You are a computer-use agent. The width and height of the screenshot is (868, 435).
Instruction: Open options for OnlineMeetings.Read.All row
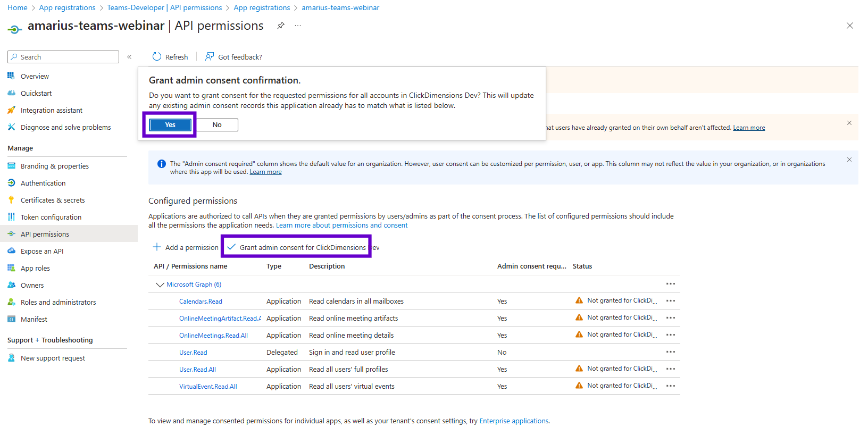(x=671, y=335)
